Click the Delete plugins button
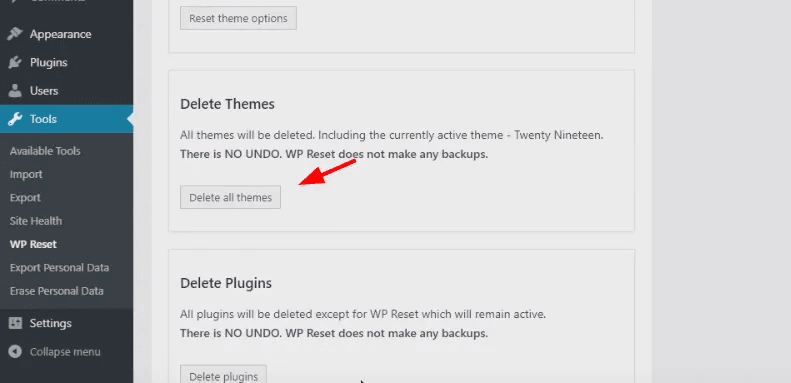The image size is (791, 383). click(x=223, y=374)
